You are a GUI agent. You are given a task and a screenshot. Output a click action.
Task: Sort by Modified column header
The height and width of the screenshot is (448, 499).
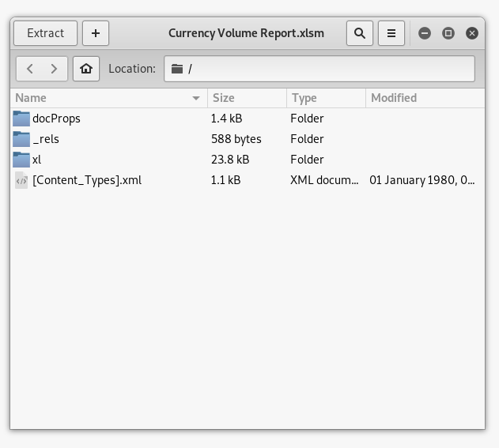click(424, 98)
